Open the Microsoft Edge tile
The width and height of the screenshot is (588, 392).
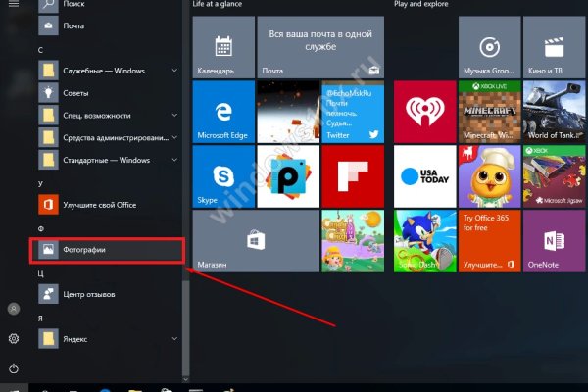point(222,111)
